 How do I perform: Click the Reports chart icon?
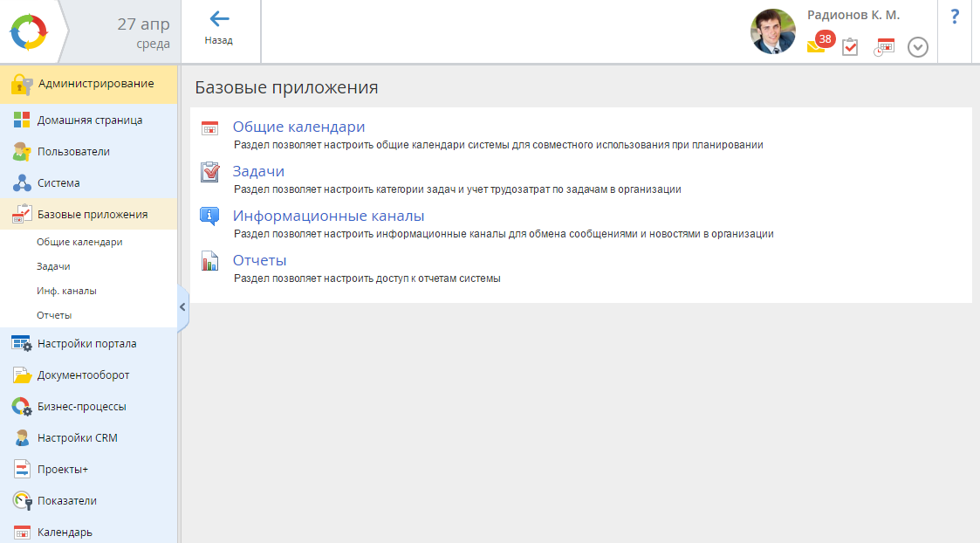point(210,261)
